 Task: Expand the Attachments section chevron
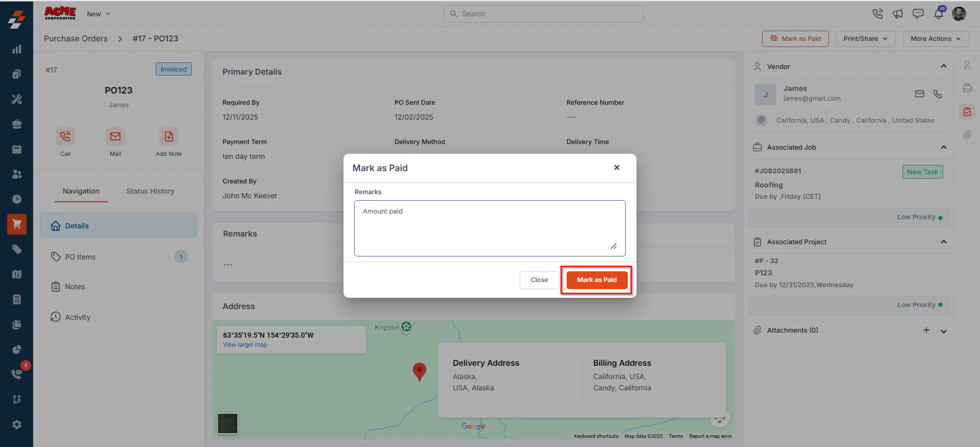[x=944, y=331]
